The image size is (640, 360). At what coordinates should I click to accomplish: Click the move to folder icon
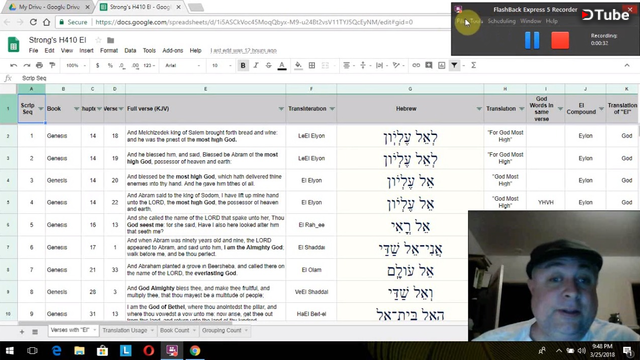[111, 40]
